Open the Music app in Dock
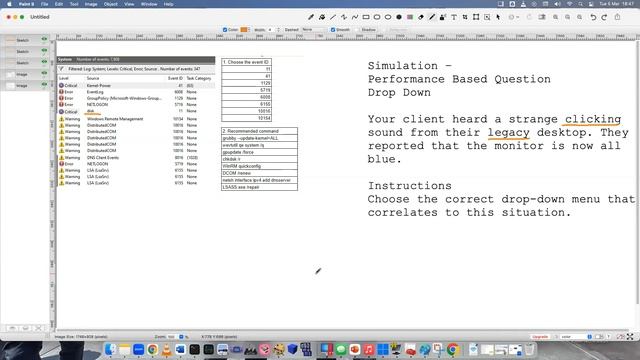 point(369,349)
